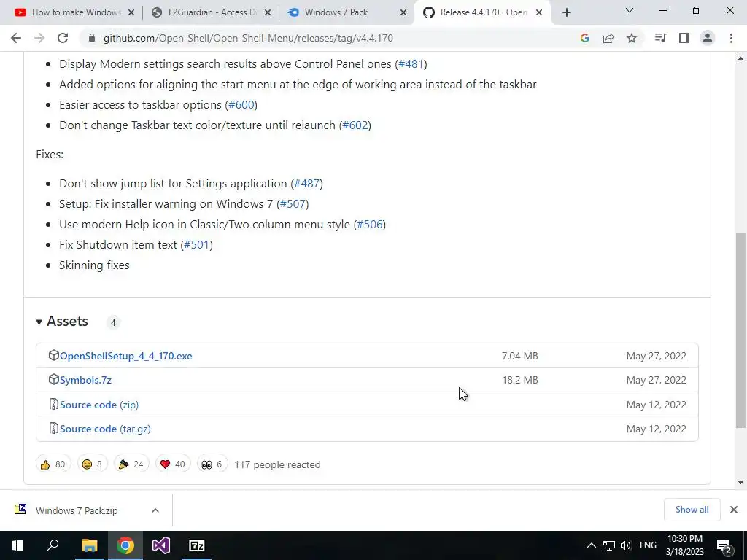
Task: Show all downloads
Action: pyautogui.click(x=692, y=510)
